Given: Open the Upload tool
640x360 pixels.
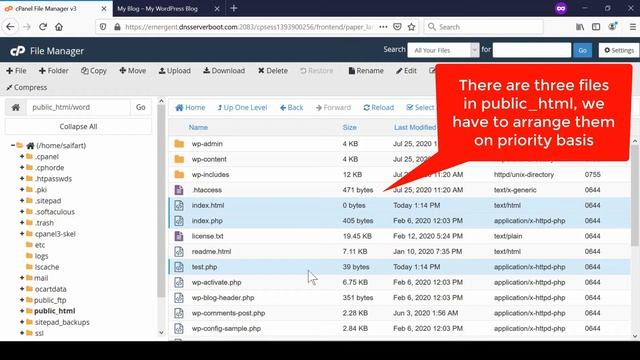Looking at the screenshot, I should point(175,71).
